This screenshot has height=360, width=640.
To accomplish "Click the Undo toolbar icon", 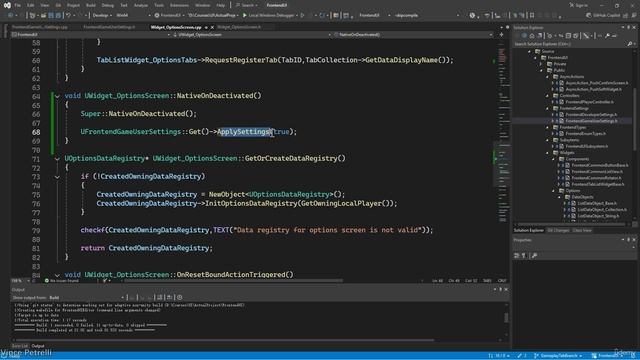I will (68, 15).
